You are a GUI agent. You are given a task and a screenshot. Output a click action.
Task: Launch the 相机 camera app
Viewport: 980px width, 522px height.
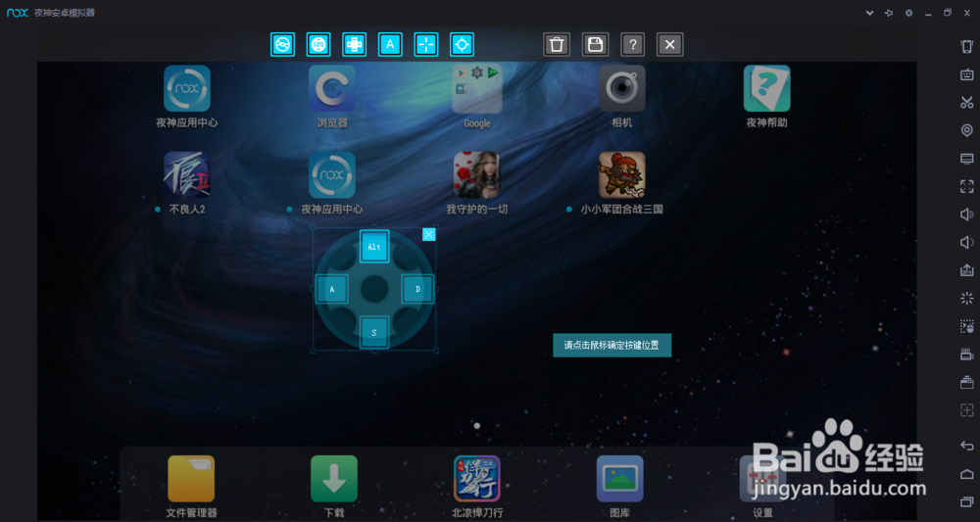point(622,97)
